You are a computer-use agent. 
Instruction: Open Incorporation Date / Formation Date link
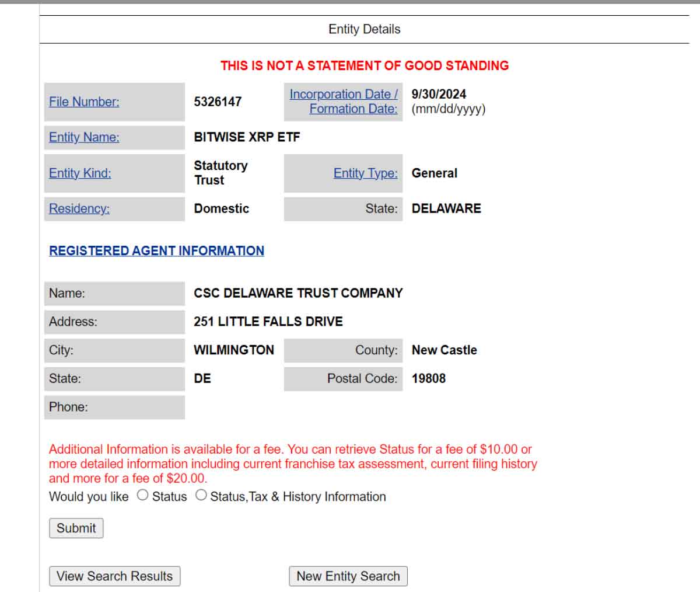click(344, 102)
